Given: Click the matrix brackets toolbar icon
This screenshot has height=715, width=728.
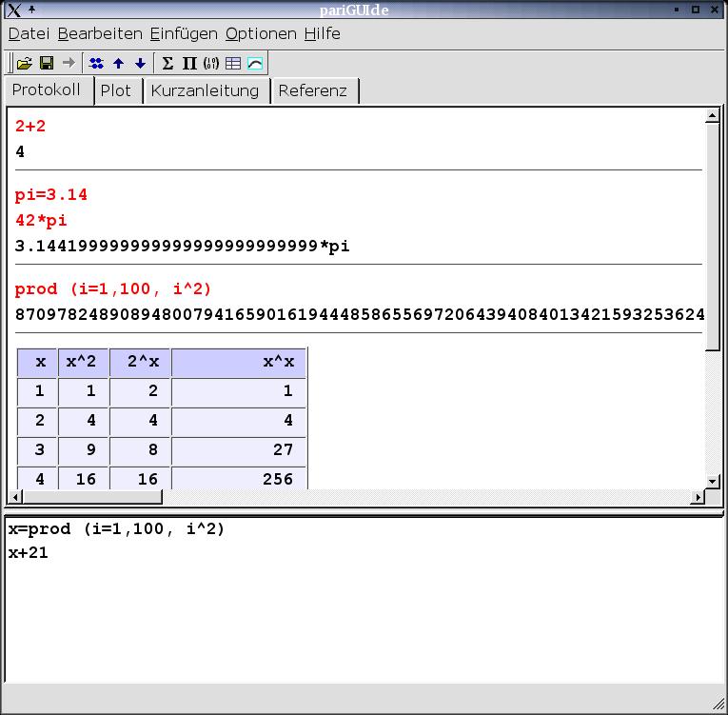Looking at the screenshot, I should tap(211, 64).
